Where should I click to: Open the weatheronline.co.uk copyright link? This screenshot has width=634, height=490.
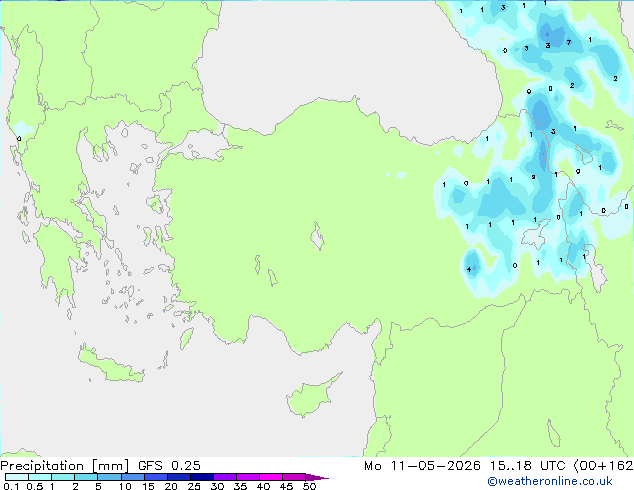[x=550, y=481]
